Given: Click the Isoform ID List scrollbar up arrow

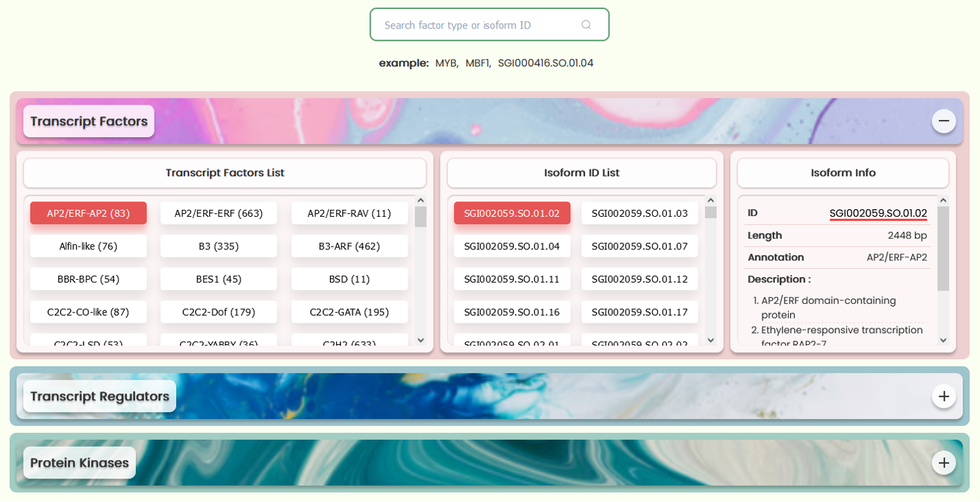Looking at the screenshot, I should pos(710,201).
